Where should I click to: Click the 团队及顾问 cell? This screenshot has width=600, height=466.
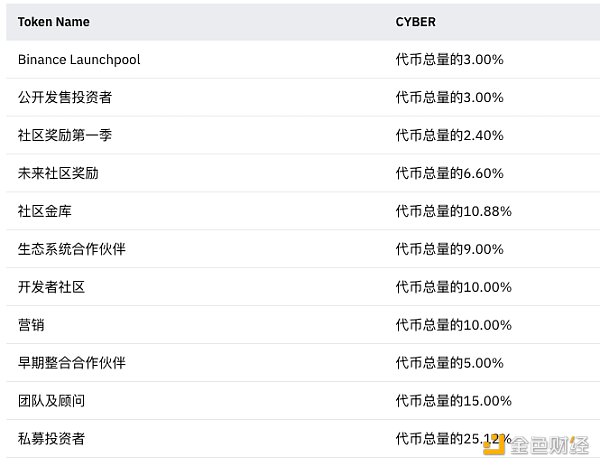(x=51, y=401)
